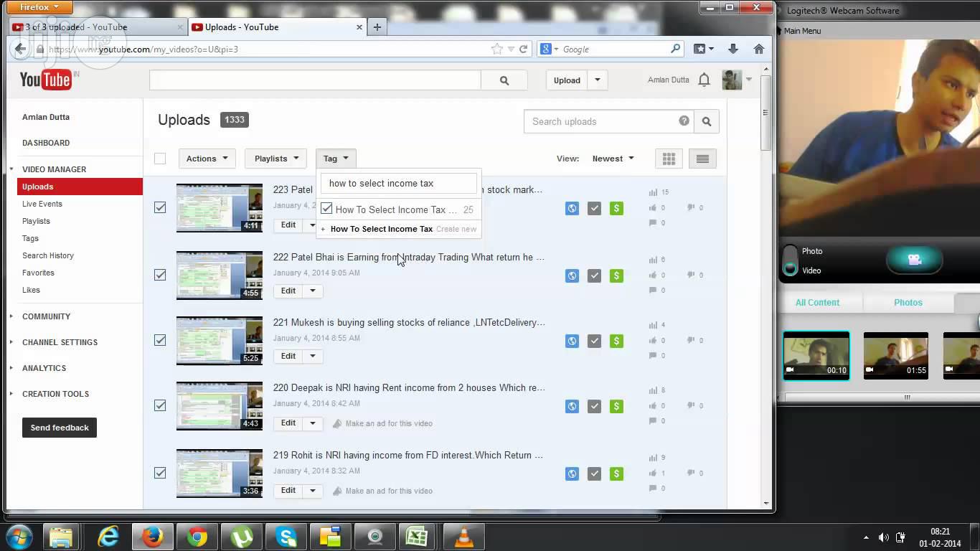Toggle Photo/Video mode switch in webcam software
Image resolution: width=980 pixels, height=551 pixels.
click(x=790, y=260)
